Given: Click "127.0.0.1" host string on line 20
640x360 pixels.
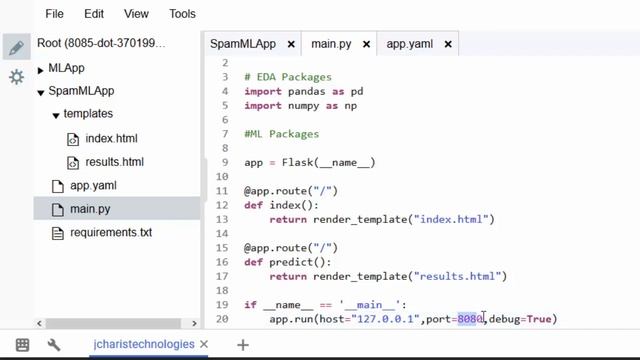Looking at the screenshot, I should [x=385, y=319].
